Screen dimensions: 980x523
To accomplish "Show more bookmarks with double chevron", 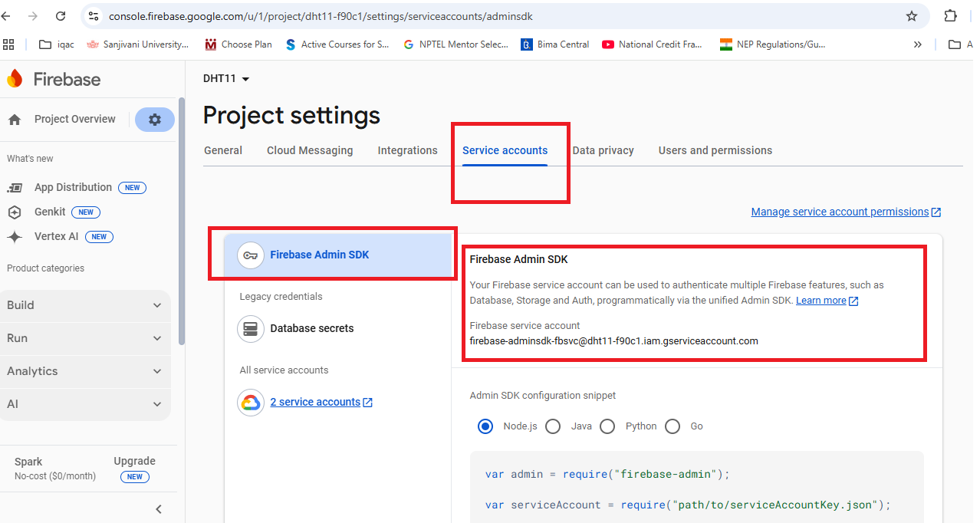I will pos(917,44).
